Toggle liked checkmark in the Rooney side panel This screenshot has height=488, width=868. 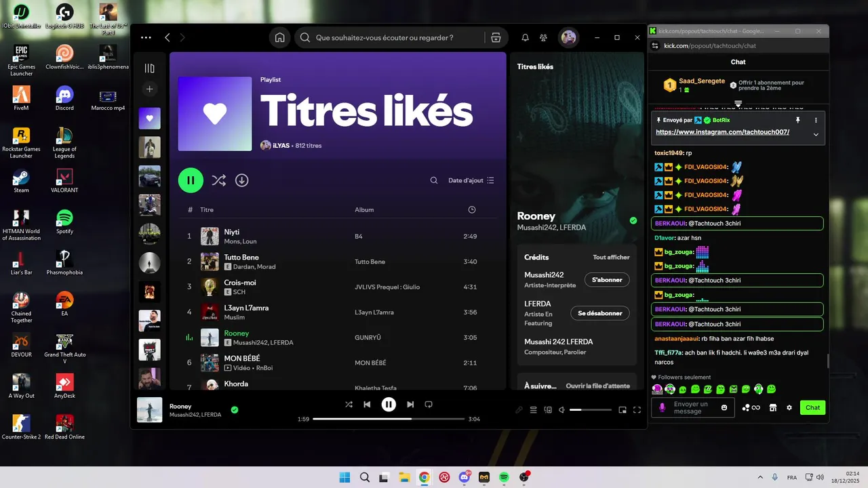click(633, 221)
